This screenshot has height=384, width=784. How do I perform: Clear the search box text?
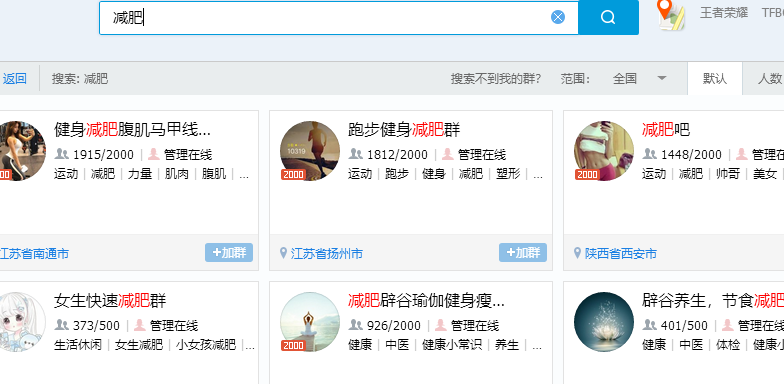pos(558,18)
